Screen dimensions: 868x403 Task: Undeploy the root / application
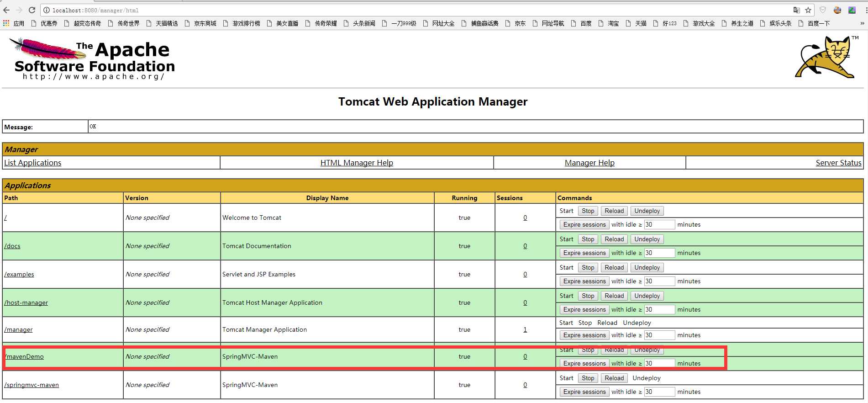click(647, 211)
